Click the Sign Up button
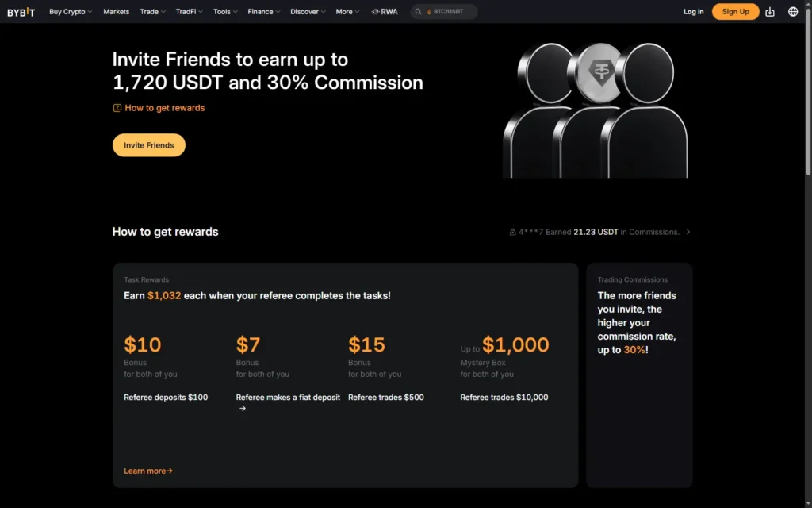 (x=735, y=11)
